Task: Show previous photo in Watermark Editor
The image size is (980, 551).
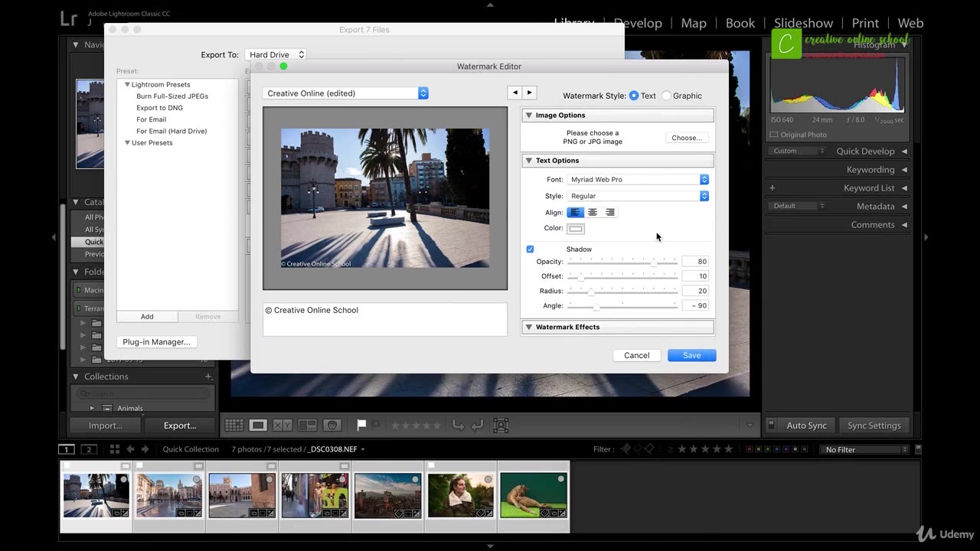Action: tap(515, 93)
